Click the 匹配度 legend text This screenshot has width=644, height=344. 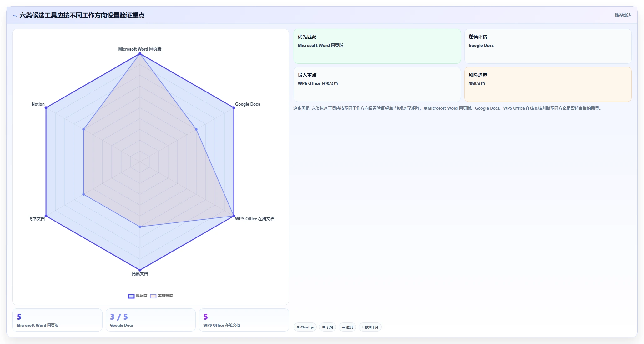(x=141, y=296)
